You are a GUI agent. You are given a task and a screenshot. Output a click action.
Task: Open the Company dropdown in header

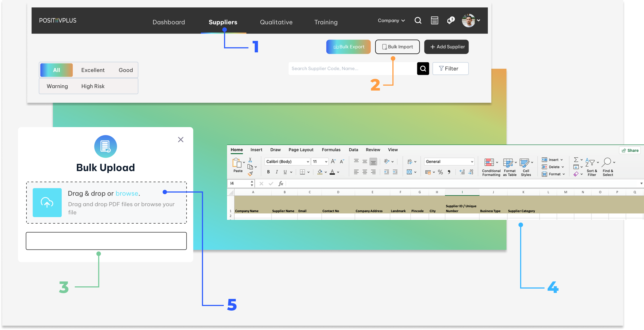[x=391, y=21]
